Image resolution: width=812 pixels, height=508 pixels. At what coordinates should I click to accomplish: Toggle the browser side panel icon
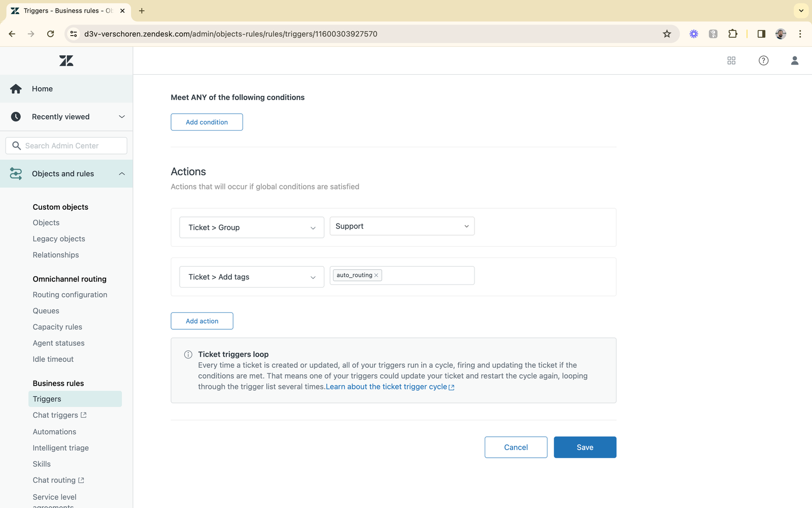pos(761,34)
